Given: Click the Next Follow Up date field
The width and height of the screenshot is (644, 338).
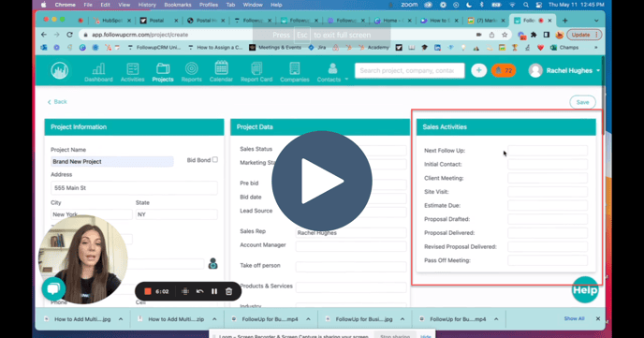Looking at the screenshot, I should pos(548,151).
